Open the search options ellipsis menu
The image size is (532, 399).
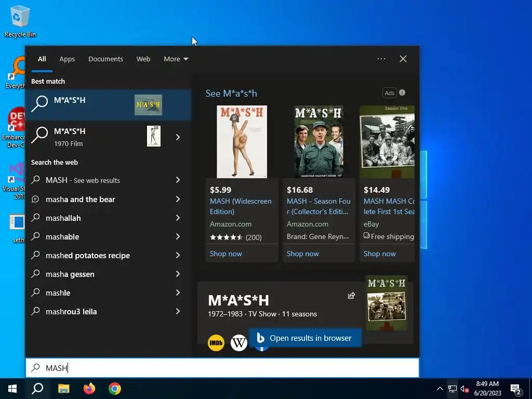pos(381,59)
